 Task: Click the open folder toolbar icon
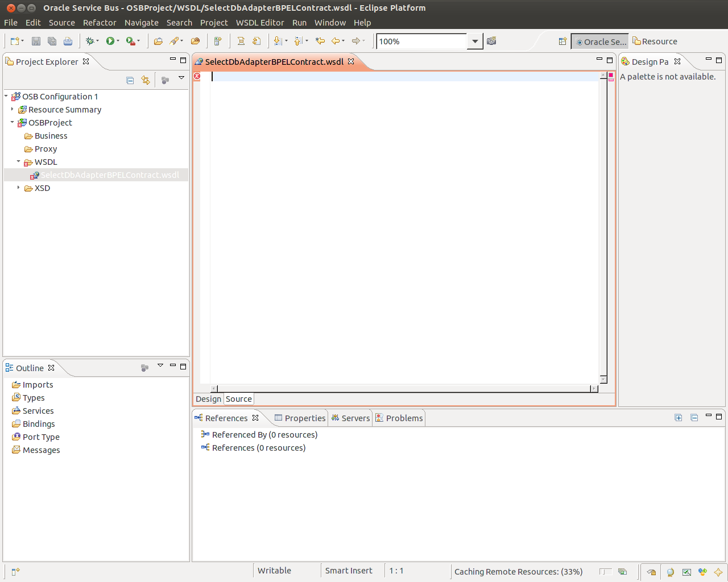158,41
